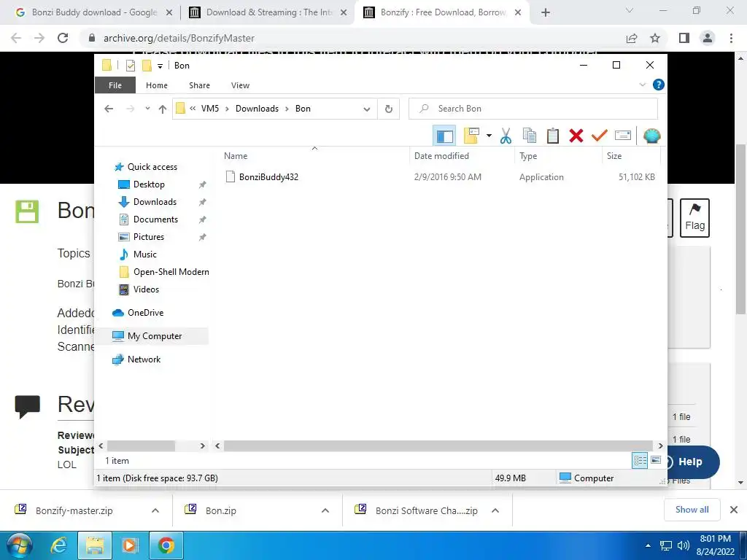Select Network in navigation pane

144,359
